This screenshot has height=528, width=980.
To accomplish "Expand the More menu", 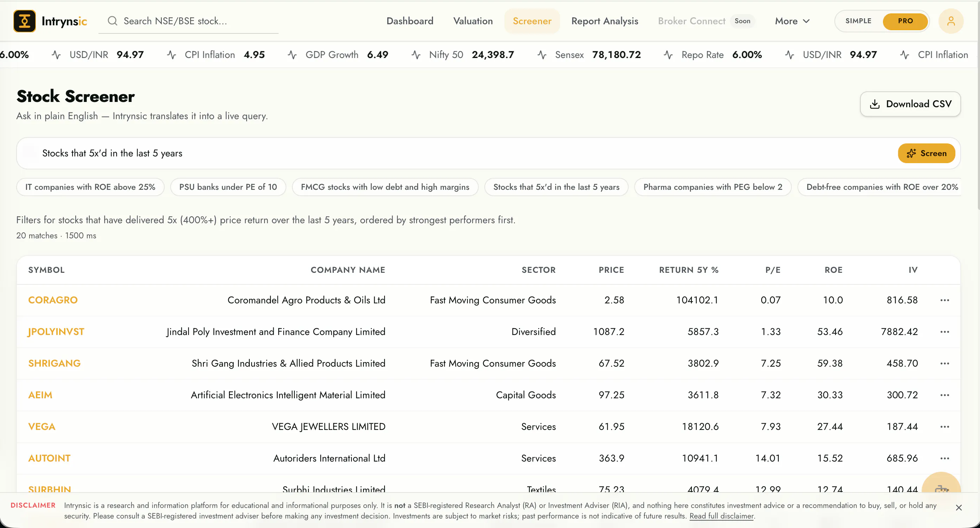I will pyautogui.click(x=792, y=21).
